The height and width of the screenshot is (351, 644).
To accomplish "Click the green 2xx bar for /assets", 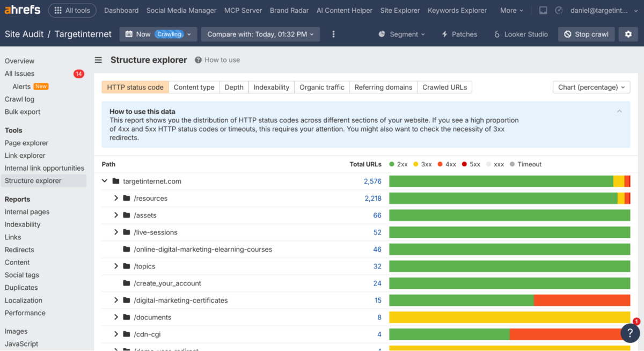I will pos(509,215).
